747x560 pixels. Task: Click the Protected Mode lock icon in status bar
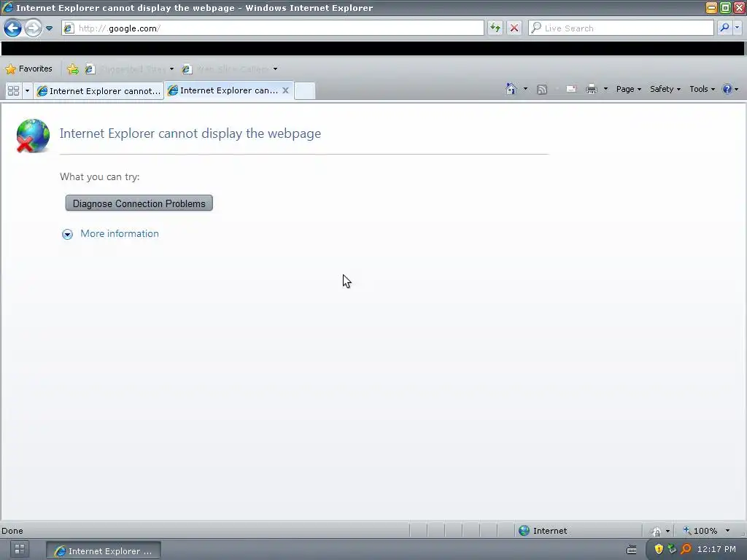coord(657,531)
